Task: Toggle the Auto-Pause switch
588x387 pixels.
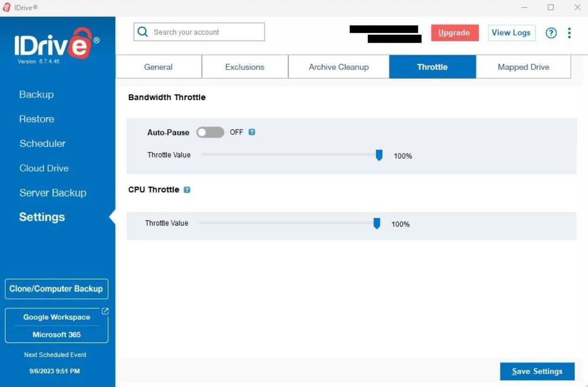Action: (x=210, y=132)
